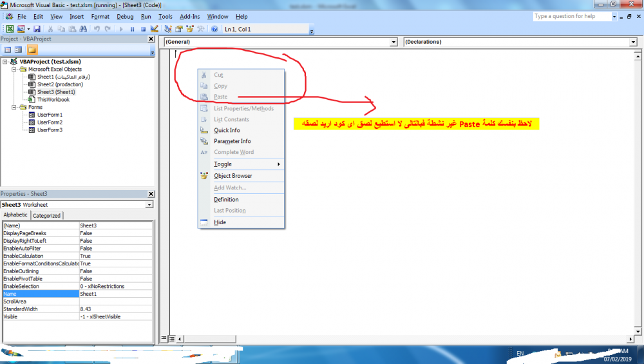Click the EN language indicator in the taskbar

click(520, 353)
